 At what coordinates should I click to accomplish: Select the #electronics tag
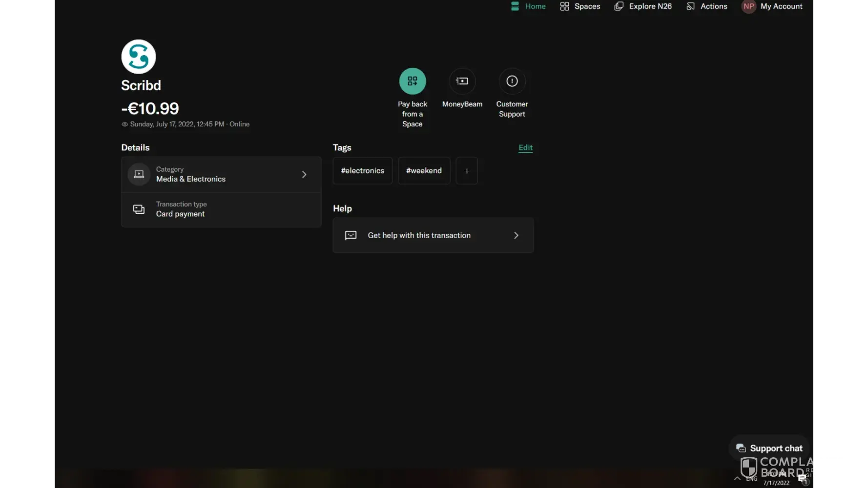(x=362, y=171)
